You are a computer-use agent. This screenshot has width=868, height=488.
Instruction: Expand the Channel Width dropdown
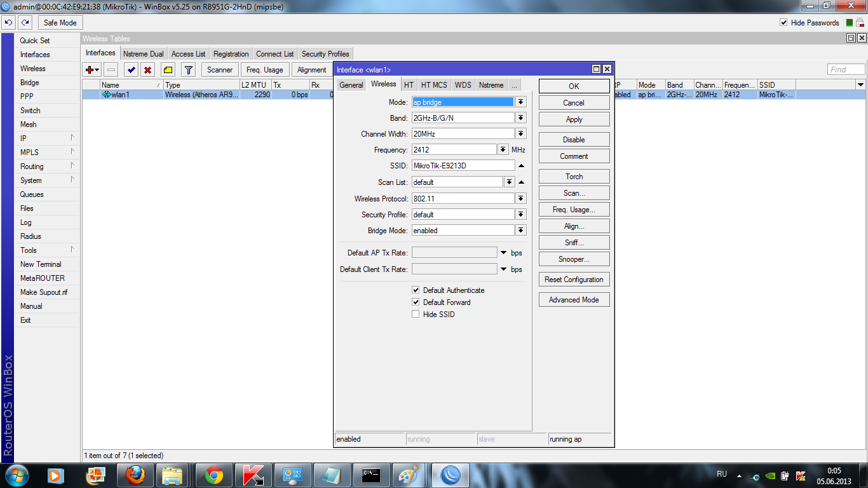521,134
